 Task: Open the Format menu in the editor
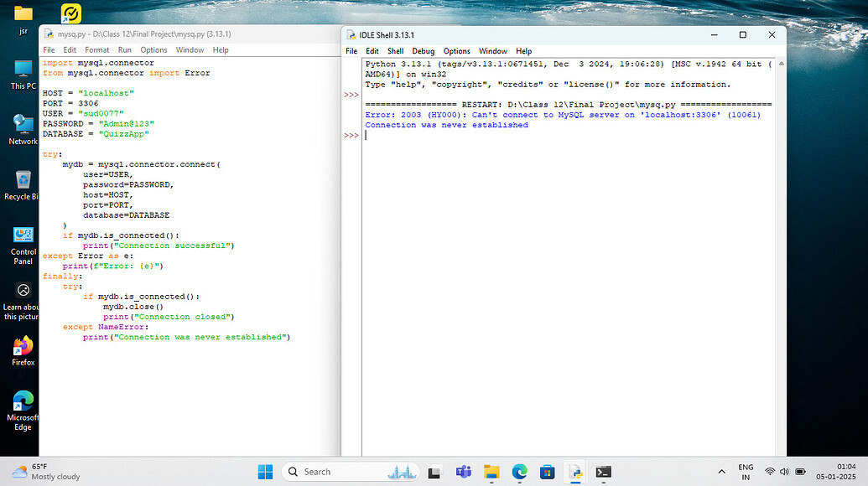(x=96, y=49)
